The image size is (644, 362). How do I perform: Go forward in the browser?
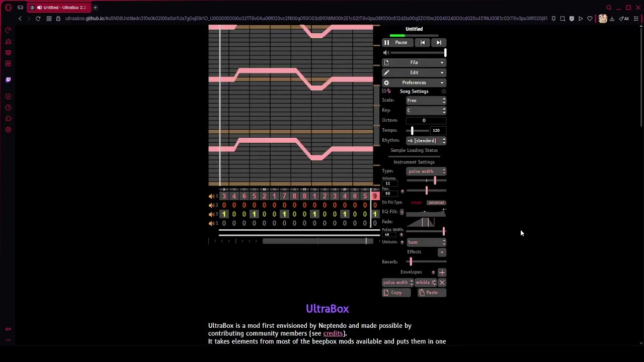point(29,19)
